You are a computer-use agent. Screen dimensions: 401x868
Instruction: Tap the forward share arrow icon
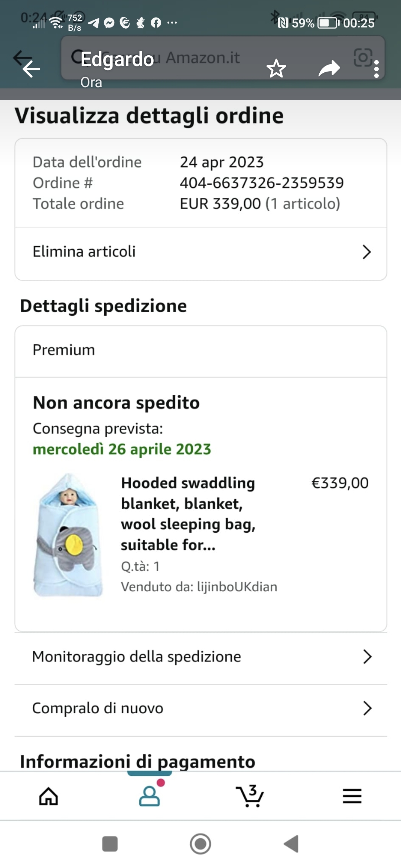point(329,69)
